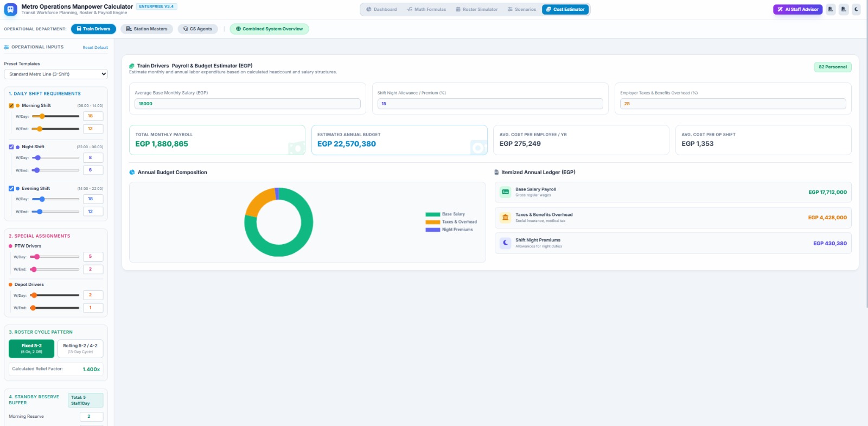This screenshot has width=868, height=426.
Task: Select Fixed 5-2 roster pattern
Action: [31, 348]
